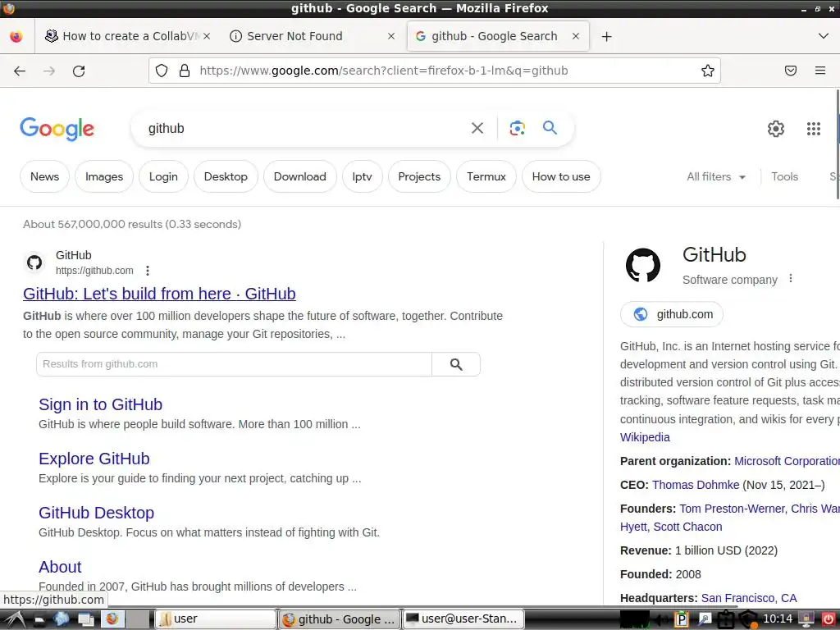Click the red power icon in taskbar
Screen dimensions: 840x630
tap(828, 619)
